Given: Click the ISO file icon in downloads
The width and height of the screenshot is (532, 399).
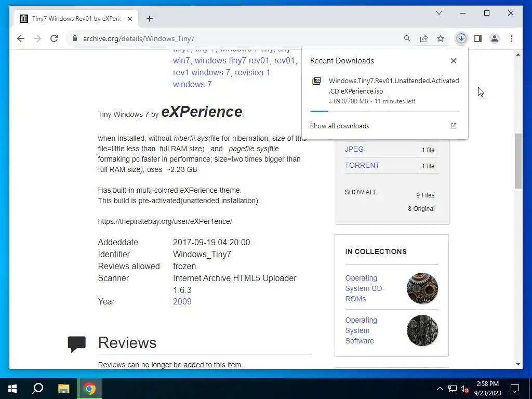Looking at the screenshot, I should [x=316, y=81].
